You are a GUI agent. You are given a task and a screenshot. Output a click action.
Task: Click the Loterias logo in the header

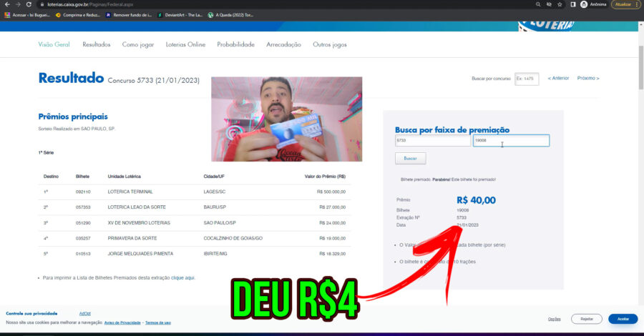pos(546,26)
